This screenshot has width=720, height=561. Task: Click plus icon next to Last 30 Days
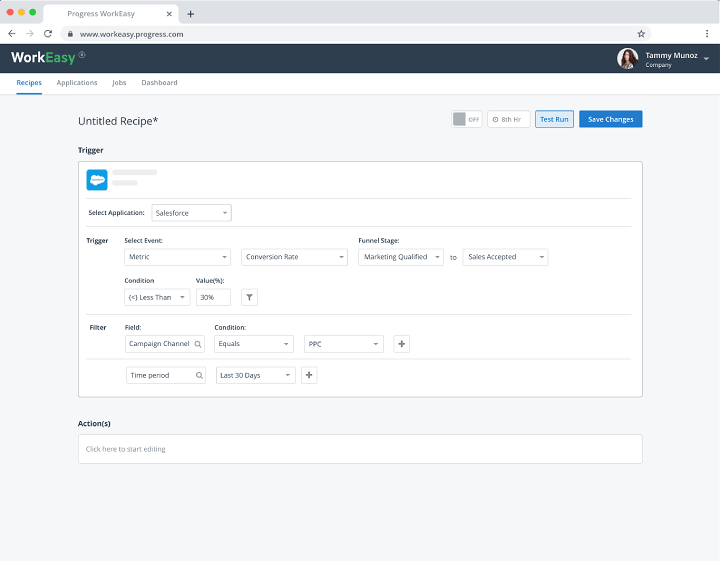click(309, 375)
